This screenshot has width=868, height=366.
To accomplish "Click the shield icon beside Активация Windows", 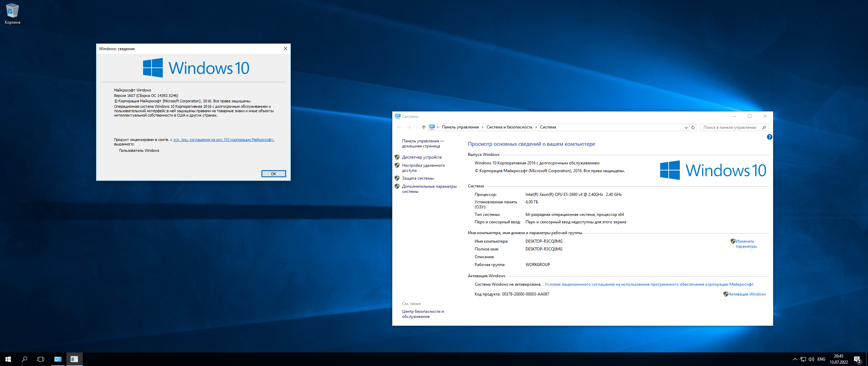I will click(726, 294).
